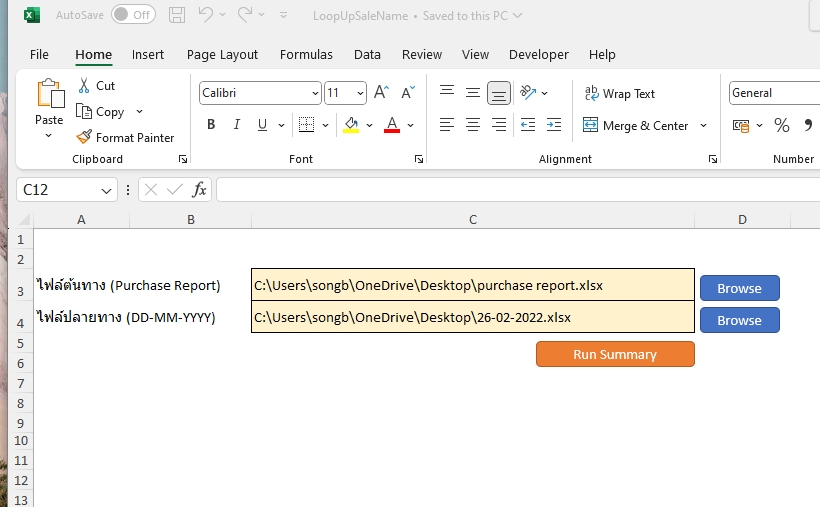
Task: Click Decrease Font Size icon
Action: (408, 93)
